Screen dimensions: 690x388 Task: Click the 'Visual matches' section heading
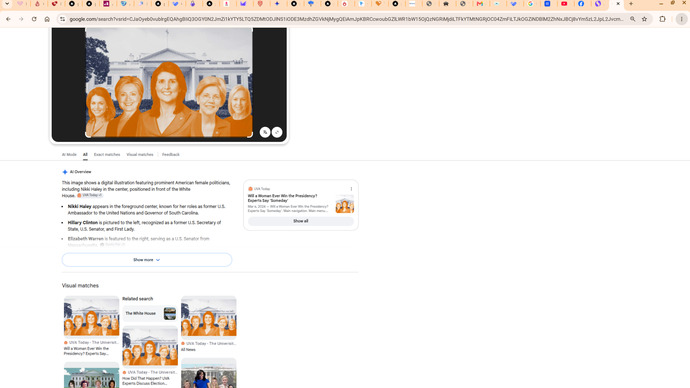[80, 286]
